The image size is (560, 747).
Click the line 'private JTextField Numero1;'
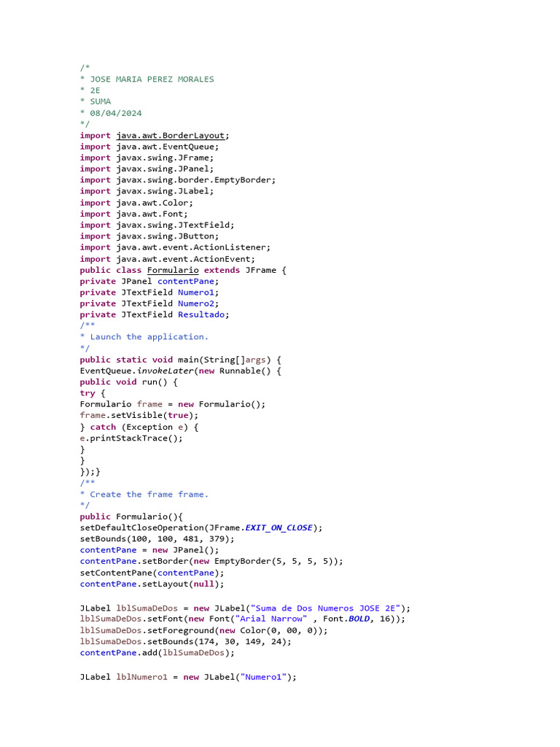tap(149, 293)
